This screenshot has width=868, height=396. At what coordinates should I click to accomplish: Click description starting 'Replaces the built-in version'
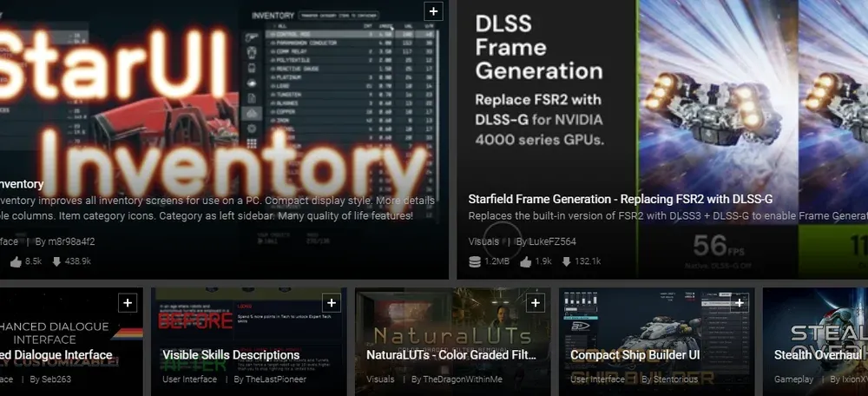(668, 216)
